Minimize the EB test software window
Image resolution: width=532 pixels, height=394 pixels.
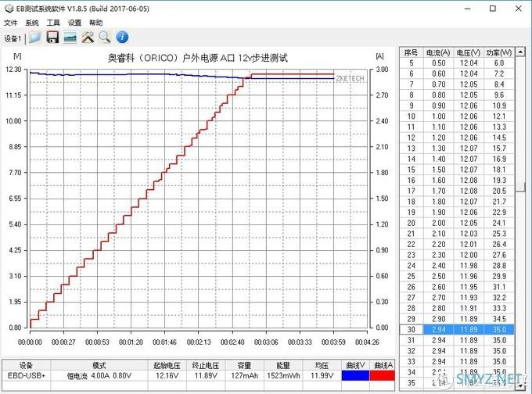coord(468,9)
